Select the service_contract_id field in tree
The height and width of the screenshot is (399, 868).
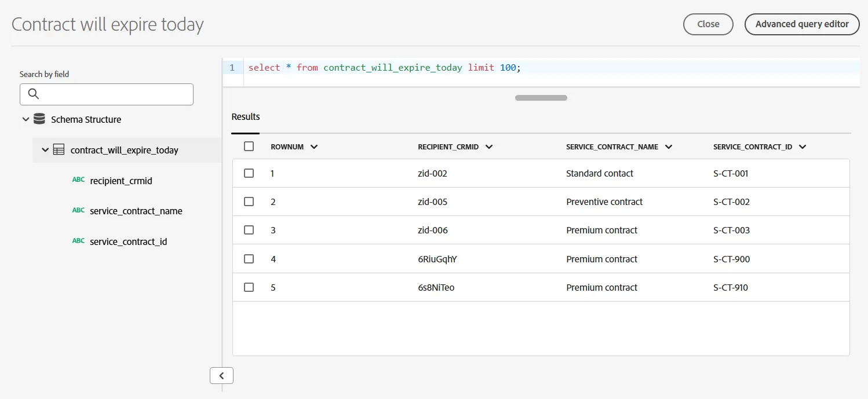coord(129,241)
